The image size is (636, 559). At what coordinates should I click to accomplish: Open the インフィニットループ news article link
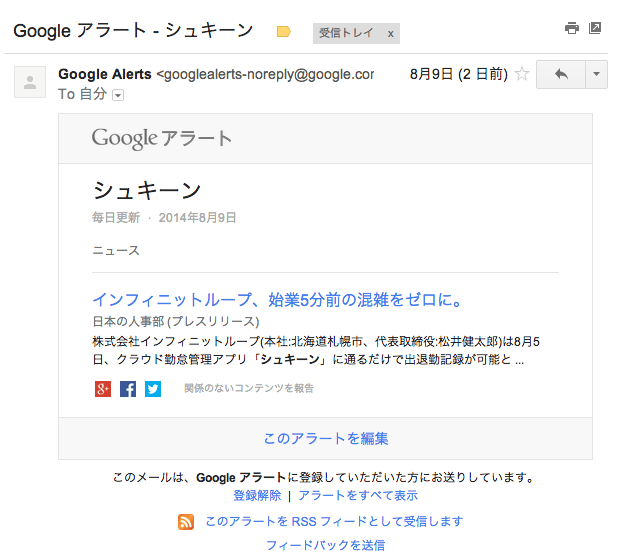(x=277, y=300)
